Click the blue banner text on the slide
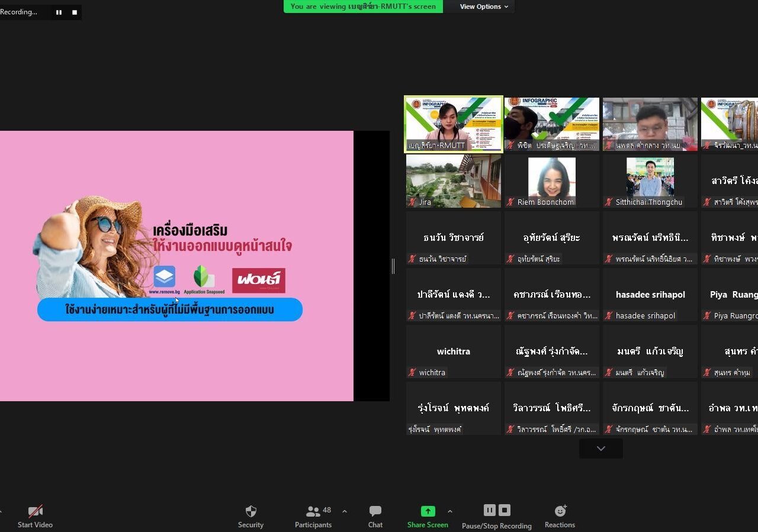Image resolution: width=758 pixels, height=532 pixels. (x=170, y=309)
